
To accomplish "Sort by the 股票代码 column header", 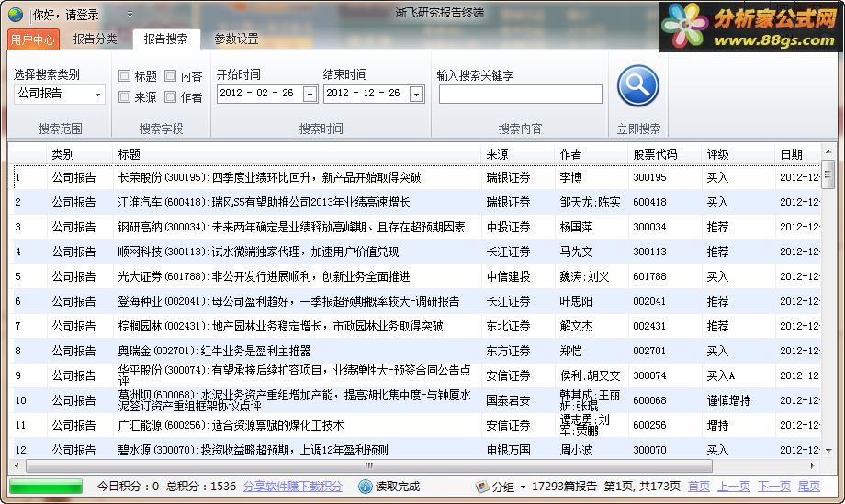I will coord(665,154).
